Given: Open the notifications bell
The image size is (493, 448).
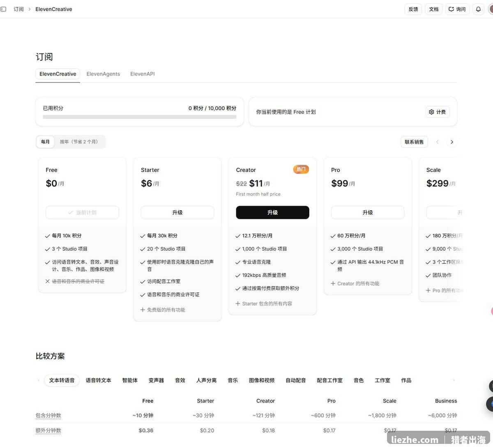Looking at the screenshot, I should pyautogui.click(x=478, y=9).
